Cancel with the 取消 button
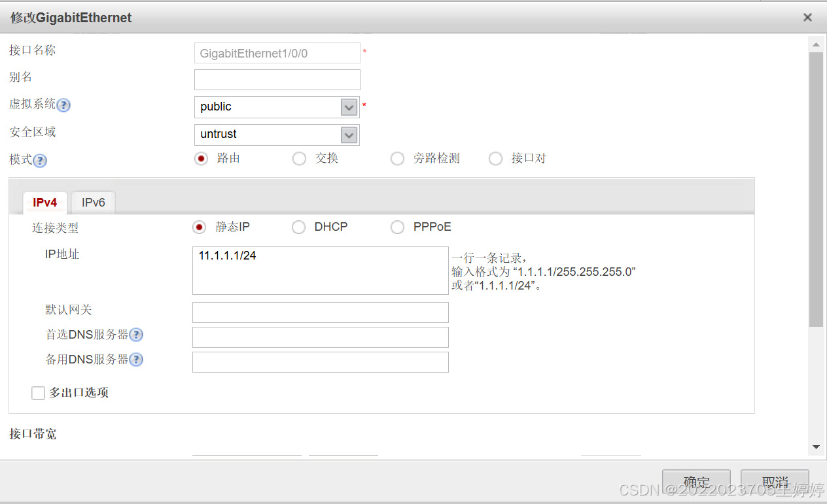Image resolution: width=827 pixels, height=504 pixels. pos(775,482)
